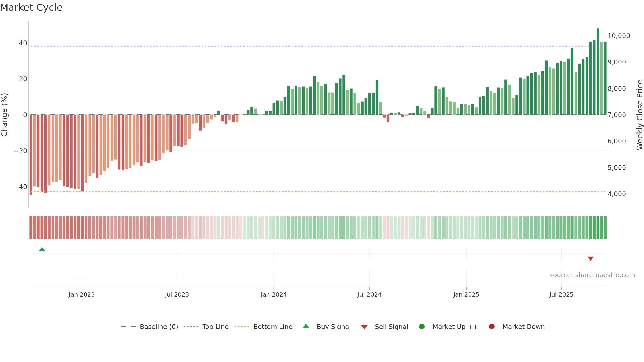
Task: Click the Jul 2023 axis label
Action: click(177, 295)
